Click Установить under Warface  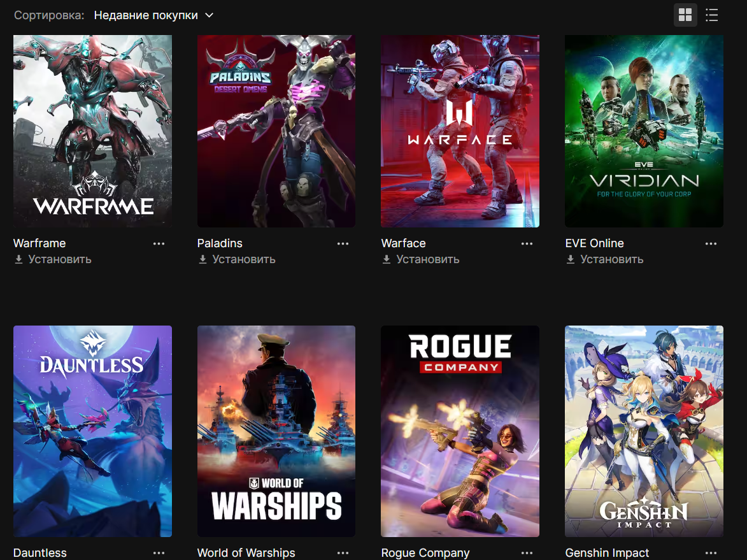click(x=420, y=259)
